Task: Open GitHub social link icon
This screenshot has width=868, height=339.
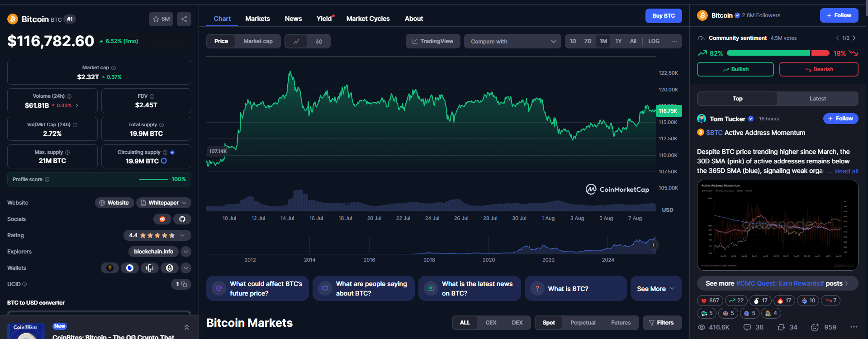Action: (182, 219)
